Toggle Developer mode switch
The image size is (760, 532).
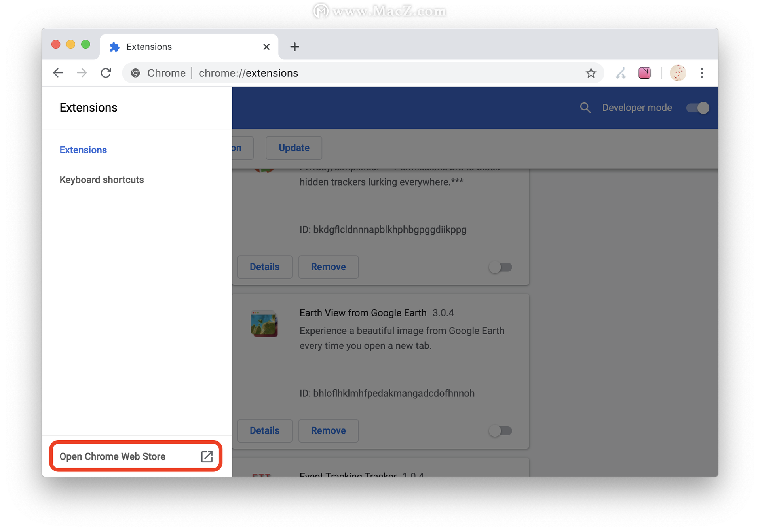click(697, 107)
